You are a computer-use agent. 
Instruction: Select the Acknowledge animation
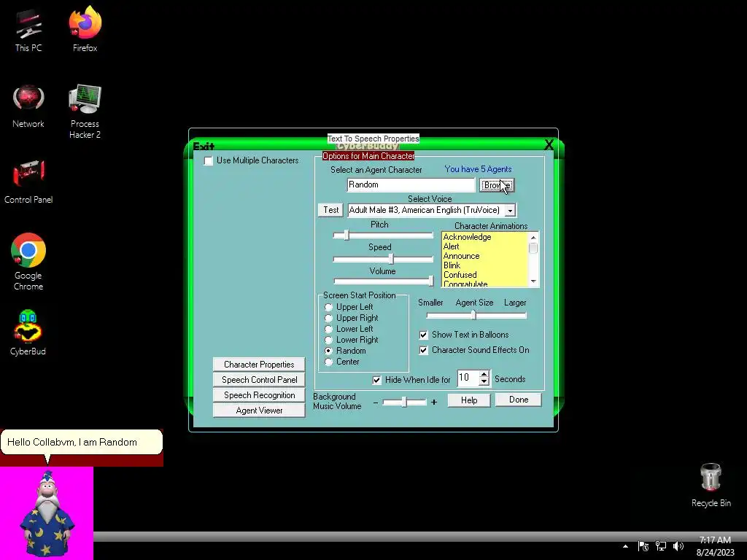(x=467, y=237)
